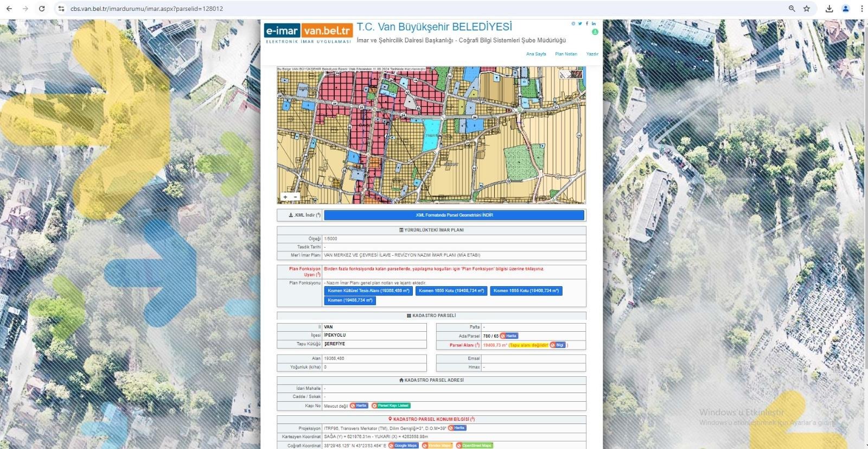This screenshot has width=868, height=449.
Task: Click the Bilgi badge beside Parsel Alanı
Action: point(557,345)
